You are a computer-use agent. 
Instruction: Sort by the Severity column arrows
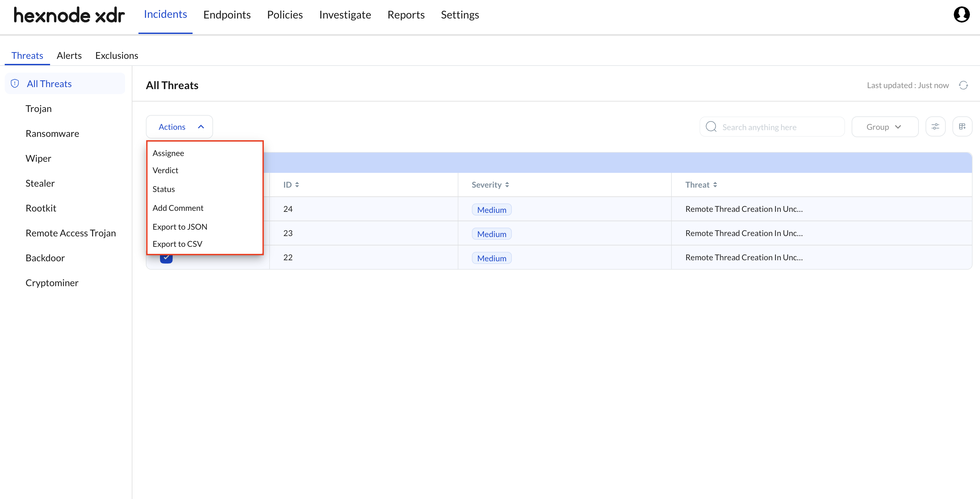coord(507,185)
